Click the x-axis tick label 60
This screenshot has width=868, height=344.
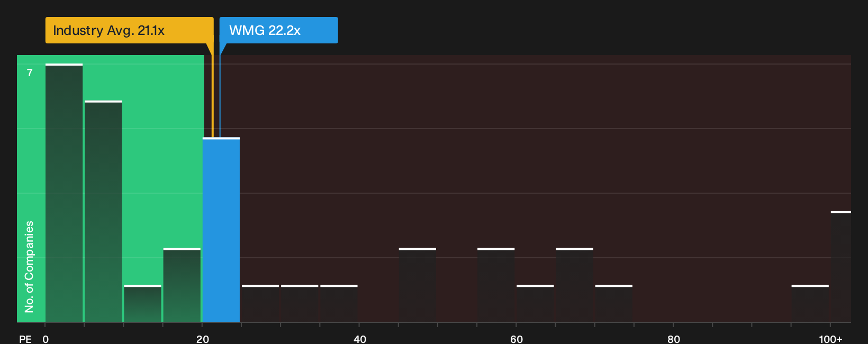coord(517,339)
